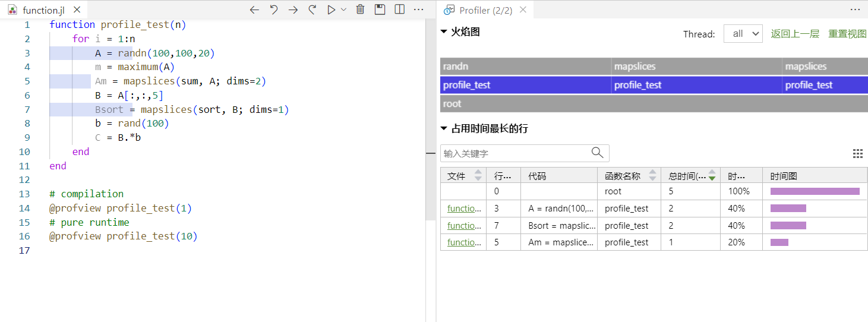Collapse the 占用时间最长的行 section
The height and width of the screenshot is (322, 868).
pos(444,128)
